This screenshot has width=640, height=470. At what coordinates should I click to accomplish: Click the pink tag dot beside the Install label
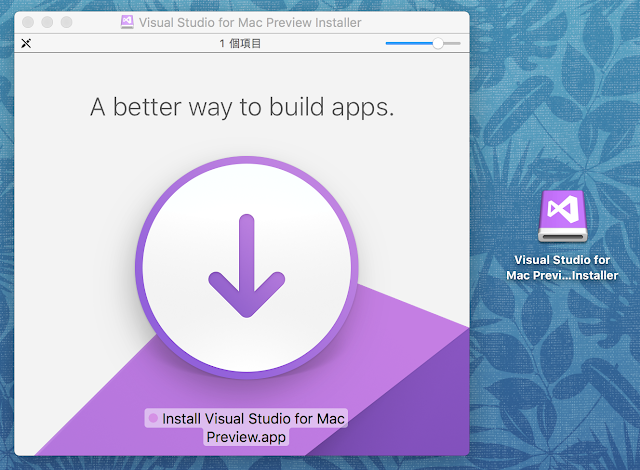pyautogui.click(x=153, y=418)
